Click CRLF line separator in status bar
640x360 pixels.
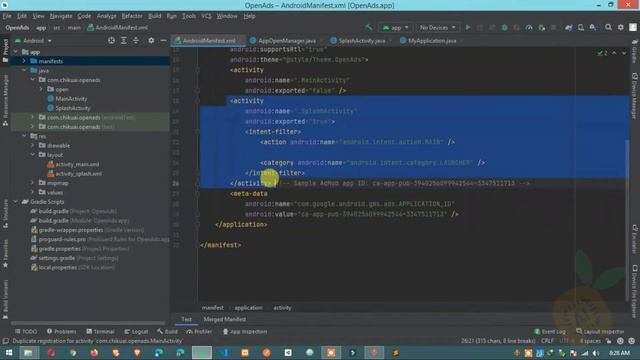tap(547, 341)
